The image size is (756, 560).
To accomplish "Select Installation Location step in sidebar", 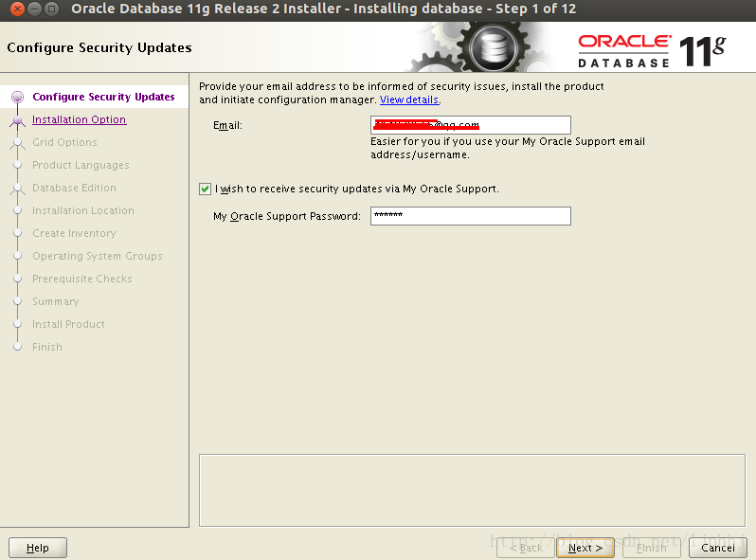I will point(83,210).
